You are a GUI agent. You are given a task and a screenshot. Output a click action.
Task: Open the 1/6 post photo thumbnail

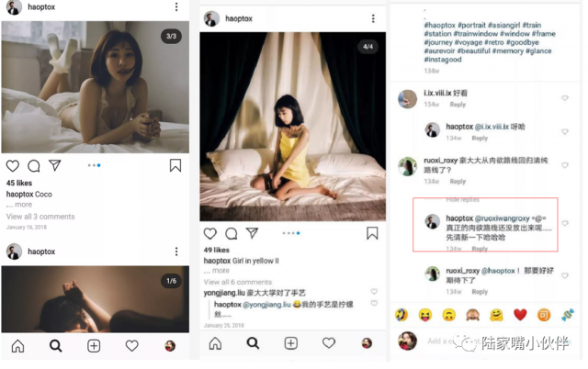pos(96,299)
